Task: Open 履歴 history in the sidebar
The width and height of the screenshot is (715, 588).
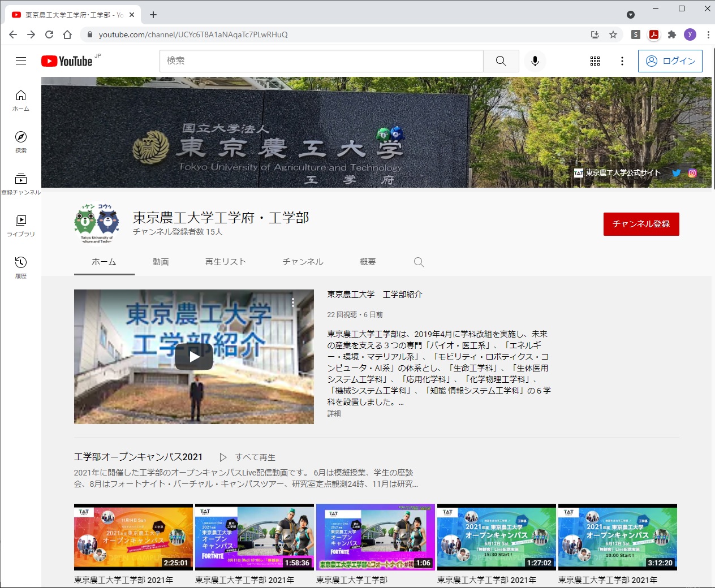Action: point(21,267)
